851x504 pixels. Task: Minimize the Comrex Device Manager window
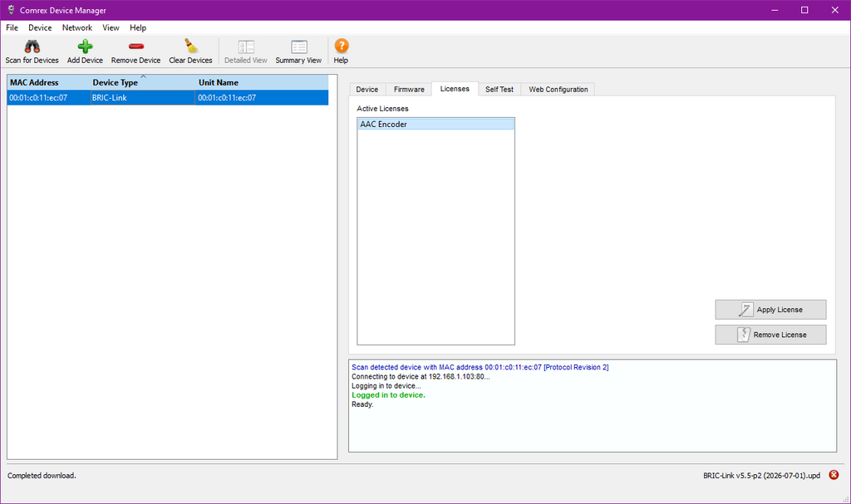(x=775, y=10)
